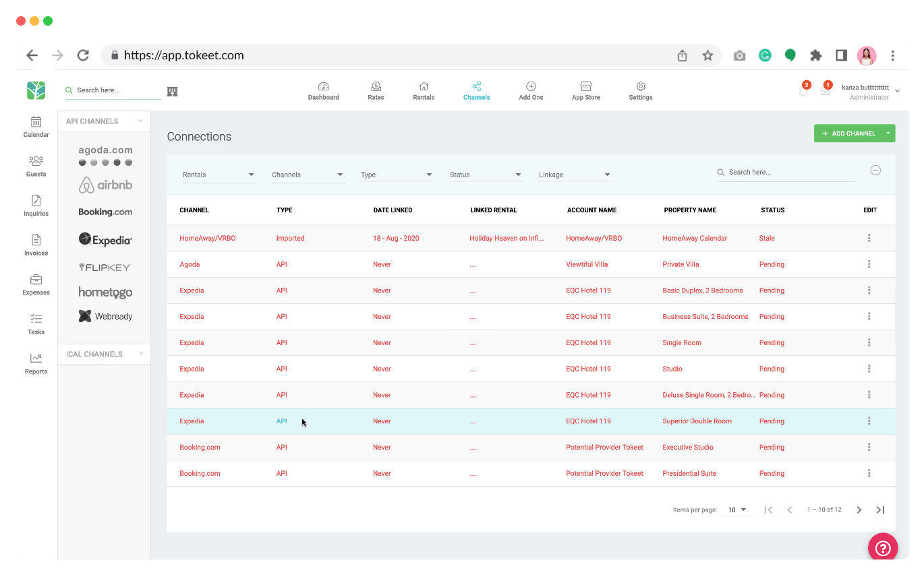The image size is (924, 577).
Task: Open browser extensions puzzle icon
Action: pyautogui.click(x=816, y=55)
